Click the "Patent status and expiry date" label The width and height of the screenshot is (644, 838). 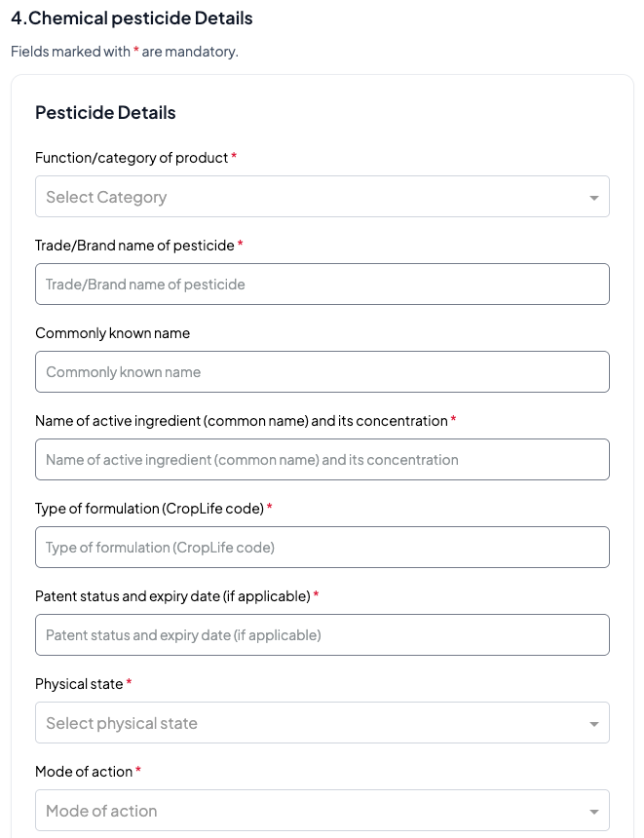coord(172,596)
